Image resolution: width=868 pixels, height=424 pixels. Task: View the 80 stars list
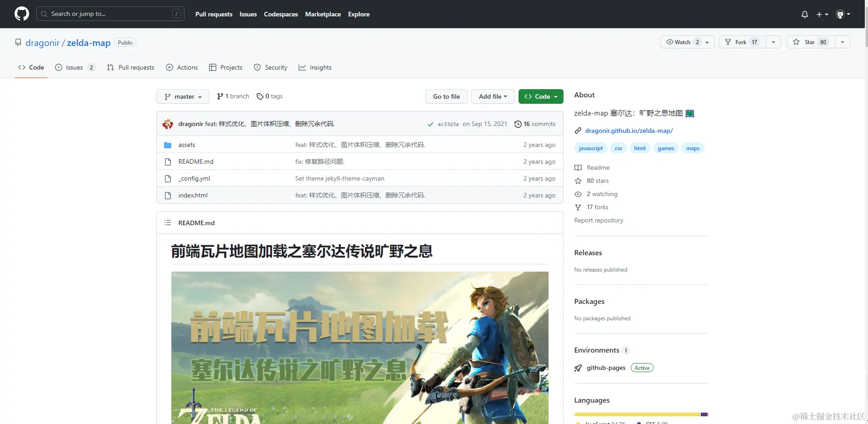pyautogui.click(x=592, y=181)
